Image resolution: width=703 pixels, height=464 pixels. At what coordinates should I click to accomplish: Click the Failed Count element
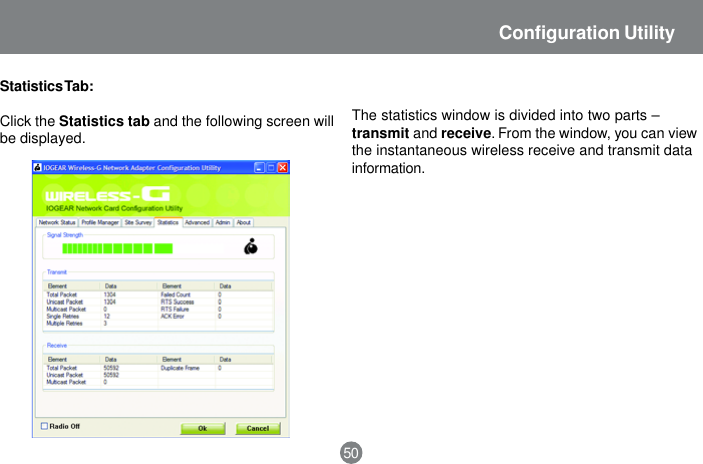click(176, 295)
